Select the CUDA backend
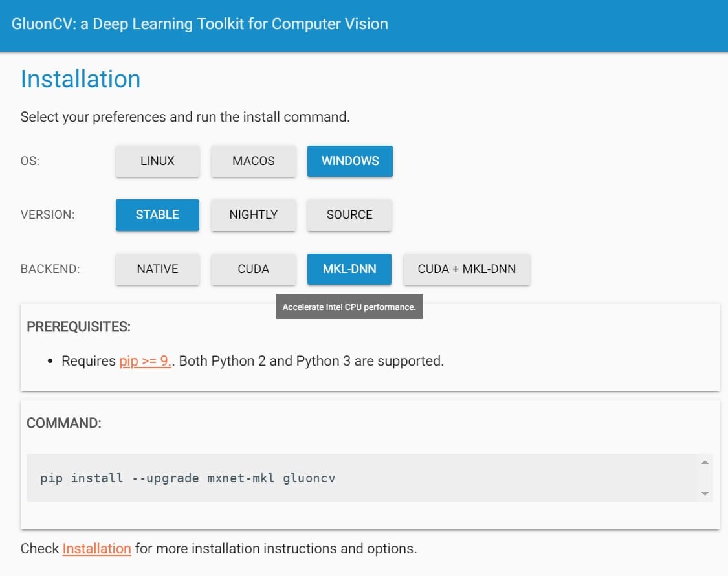The image size is (728, 576). (253, 269)
